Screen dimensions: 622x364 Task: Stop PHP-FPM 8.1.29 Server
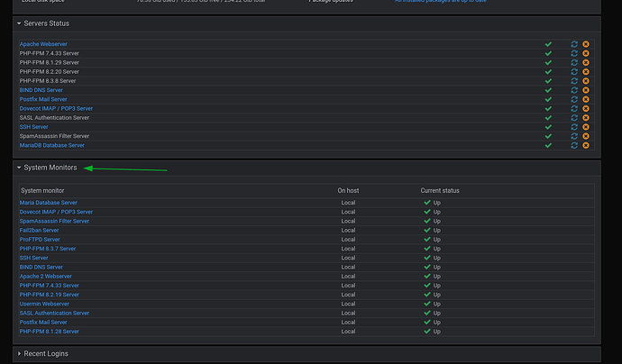click(x=586, y=63)
